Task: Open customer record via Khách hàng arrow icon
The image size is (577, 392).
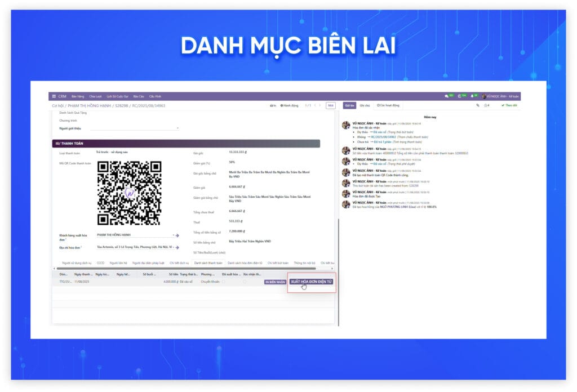Action: pyautogui.click(x=177, y=235)
